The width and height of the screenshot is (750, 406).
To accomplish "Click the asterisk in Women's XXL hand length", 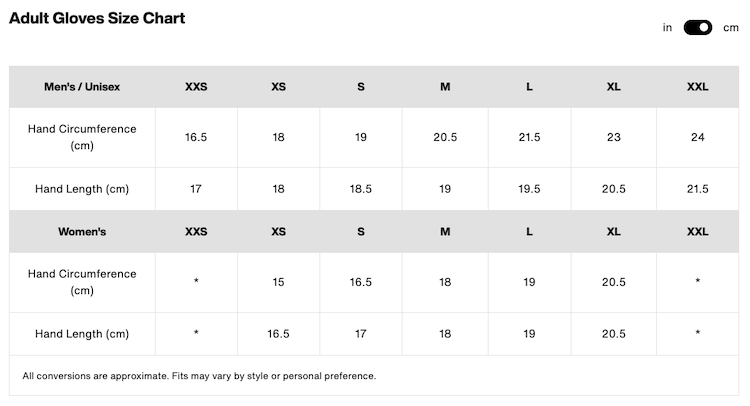I will click(x=697, y=334).
